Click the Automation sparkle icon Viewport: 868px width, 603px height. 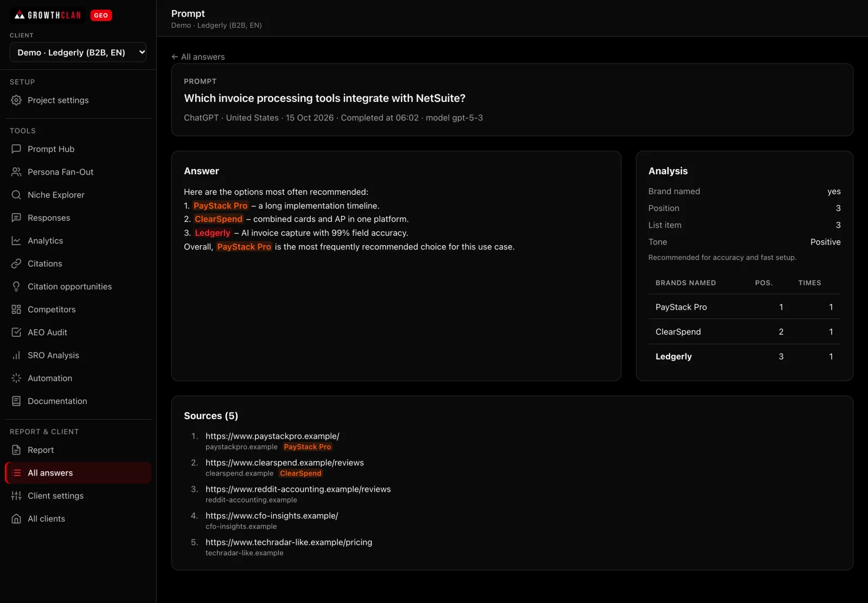pos(16,378)
